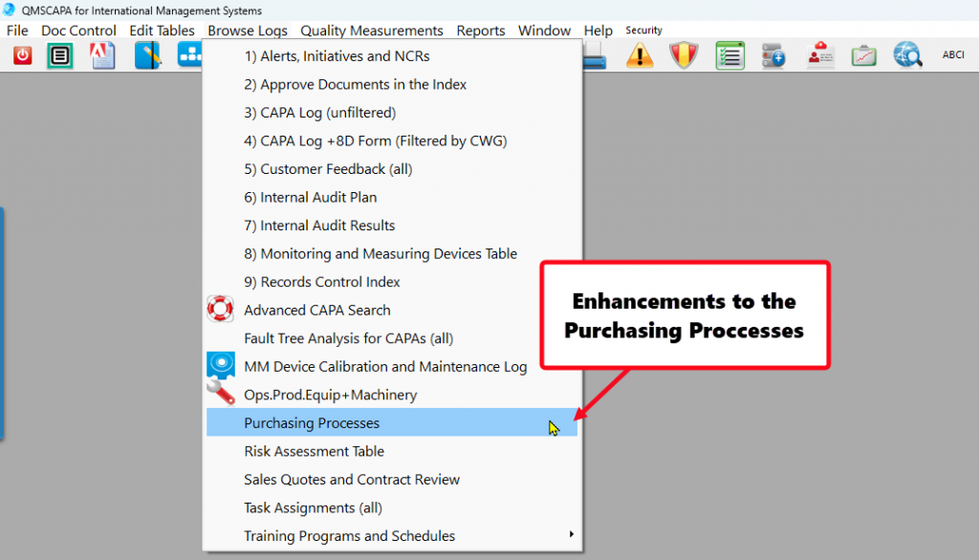
Task: Click the Adobe PDF document toolbar icon
Action: click(102, 55)
